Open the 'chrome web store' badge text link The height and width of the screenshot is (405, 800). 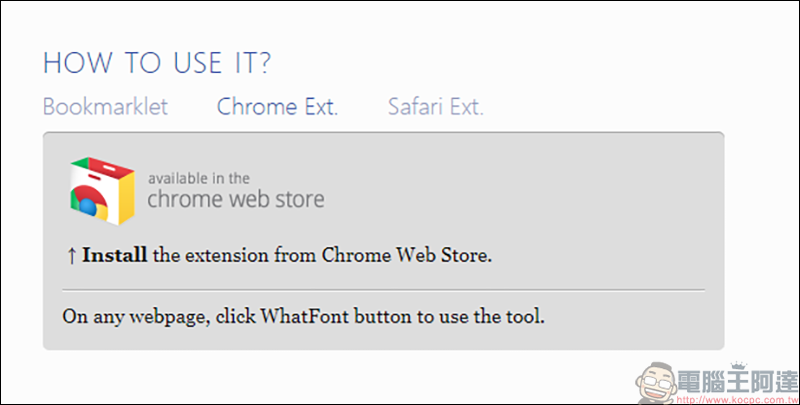pyautogui.click(x=236, y=198)
